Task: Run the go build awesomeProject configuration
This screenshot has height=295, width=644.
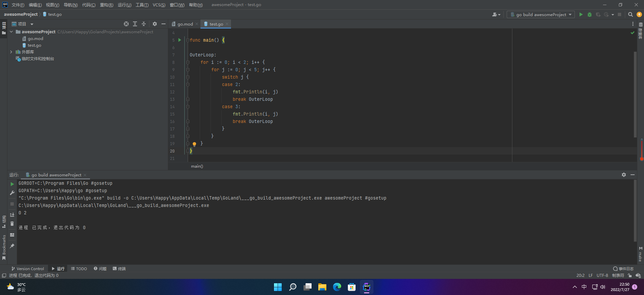Action: click(x=581, y=14)
